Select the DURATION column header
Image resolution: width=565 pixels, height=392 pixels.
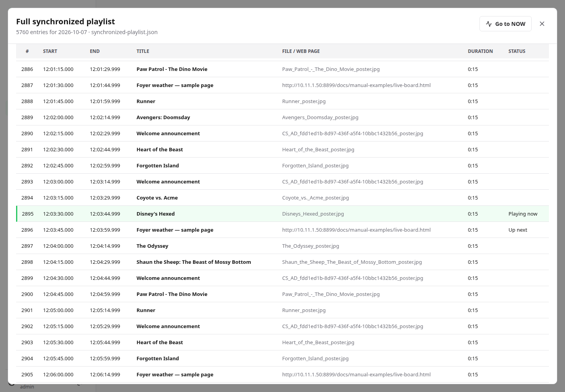pyautogui.click(x=480, y=51)
